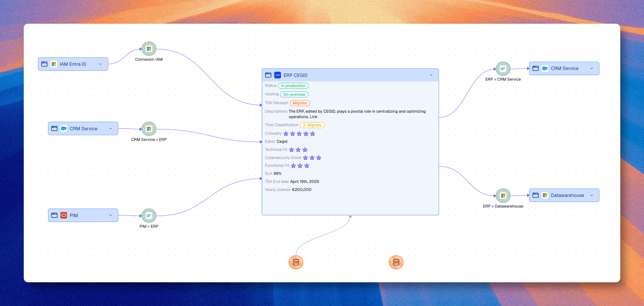Click the Salesforce icon in the left CRM Service card
This screenshot has height=306, width=644.
pos(64,128)
